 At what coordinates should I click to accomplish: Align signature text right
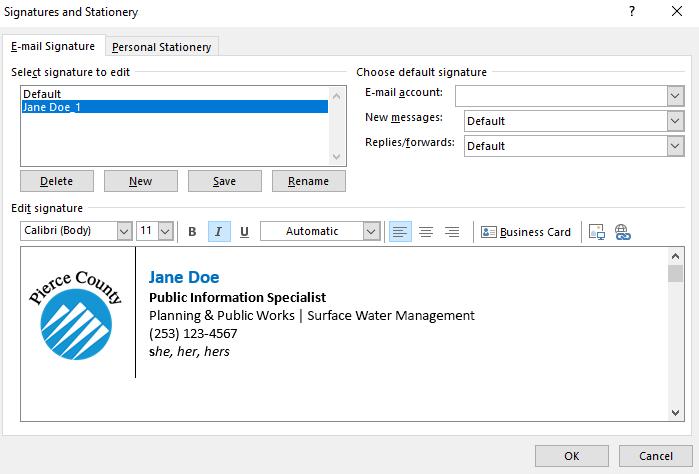[x=452, y=231]
